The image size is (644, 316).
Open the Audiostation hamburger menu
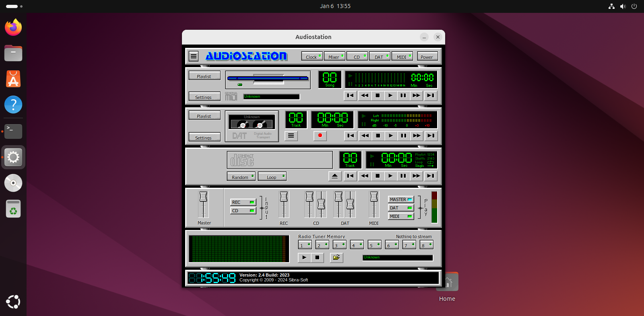194,56
